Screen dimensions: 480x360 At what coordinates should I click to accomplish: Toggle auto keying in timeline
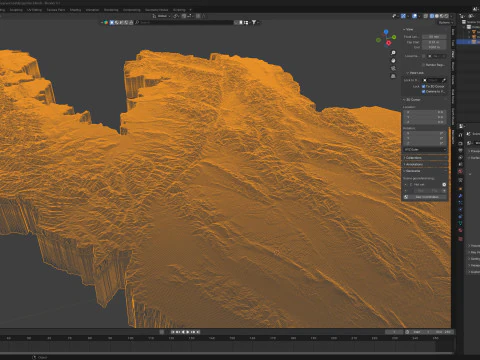162,332
